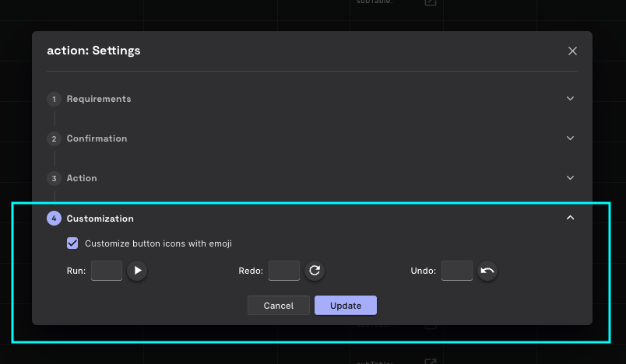Click the Update button
The image size is (626, 364).
point(346,306)
